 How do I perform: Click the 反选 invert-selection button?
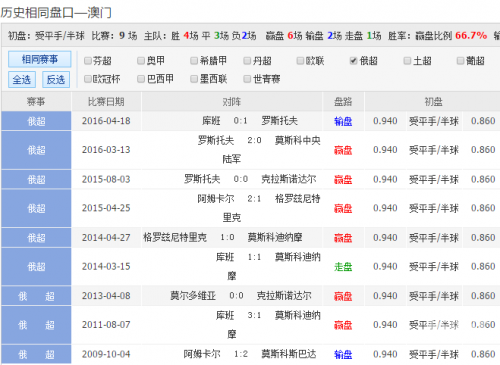click(x=56, y=80)
